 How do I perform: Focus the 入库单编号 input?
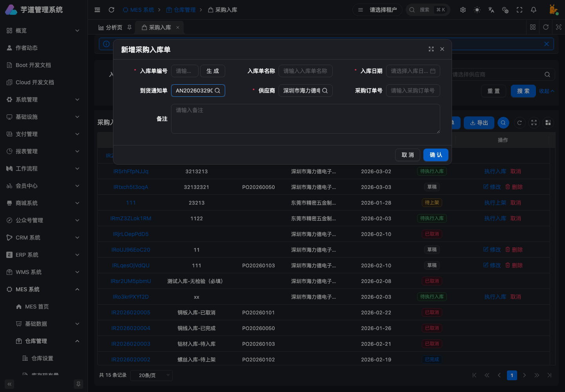pos(185,71)
